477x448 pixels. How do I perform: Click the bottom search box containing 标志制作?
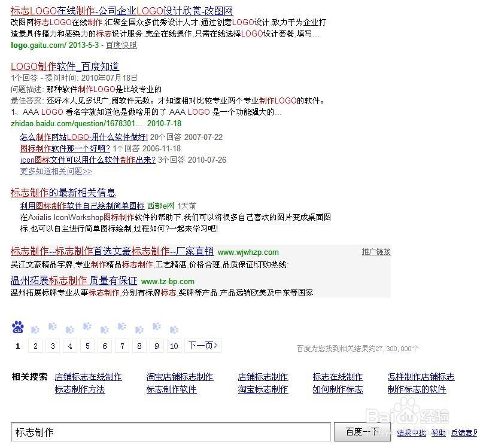[x=171, y=432]
